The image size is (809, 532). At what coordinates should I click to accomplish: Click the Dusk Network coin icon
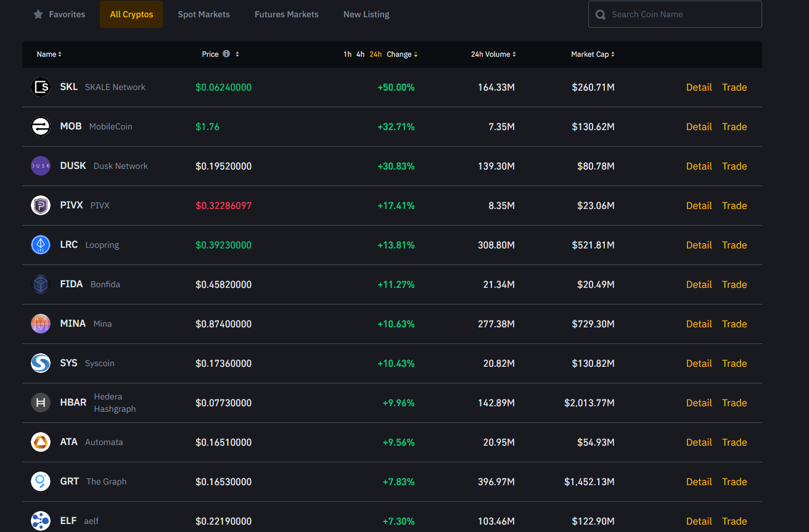[x=41, y=166]
